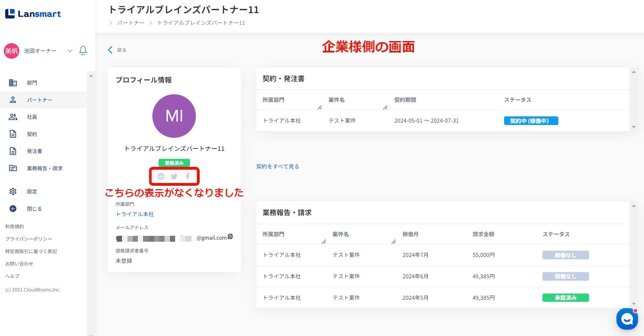644x336 pixels.
Task: Click the globe website icon in profile
Action: coord(161,176)
